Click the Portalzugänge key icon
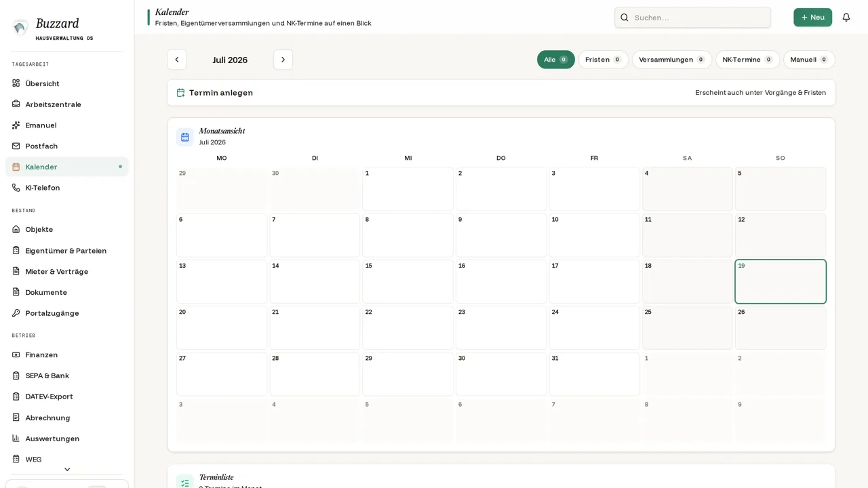Image resolution: width=868 pixels, height=488 pixels. pyautogui.click(x=16, y=313)
